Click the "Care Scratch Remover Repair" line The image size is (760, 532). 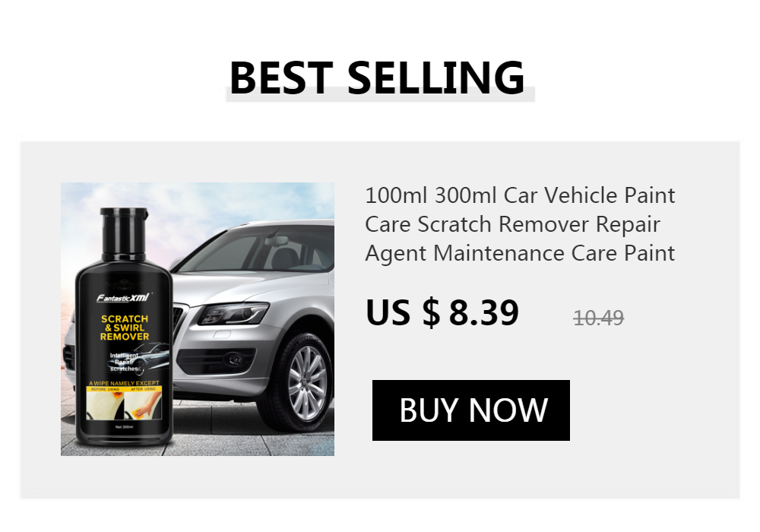[x=512, y=224]
